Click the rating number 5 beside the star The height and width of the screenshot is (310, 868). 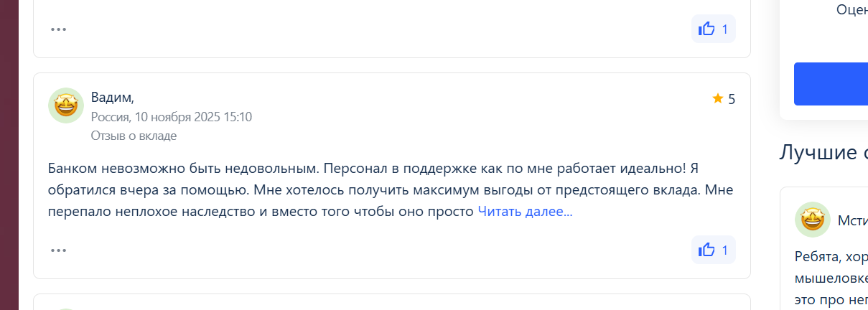pos(732,99)
